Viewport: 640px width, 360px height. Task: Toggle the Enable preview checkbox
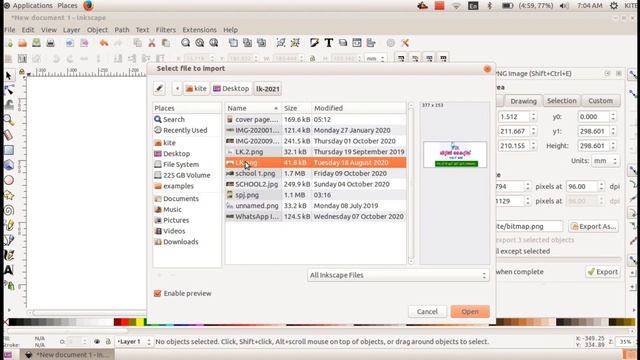click(158, 293)
